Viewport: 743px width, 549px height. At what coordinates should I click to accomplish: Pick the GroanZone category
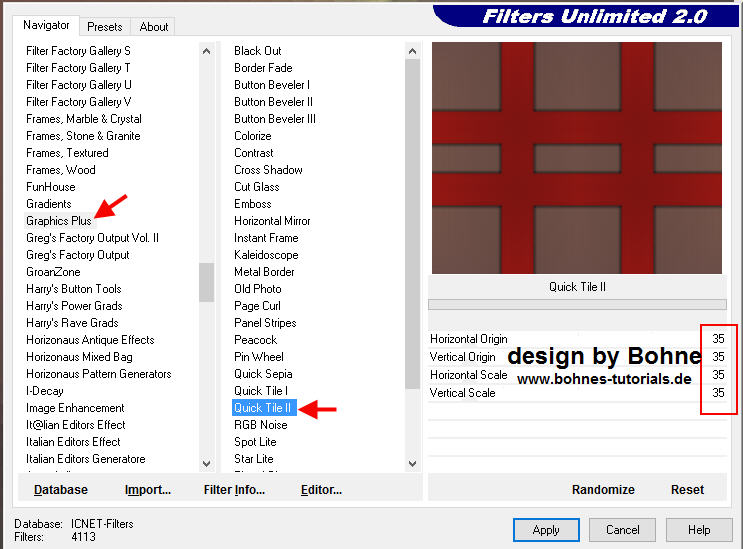tap(53, 272)
